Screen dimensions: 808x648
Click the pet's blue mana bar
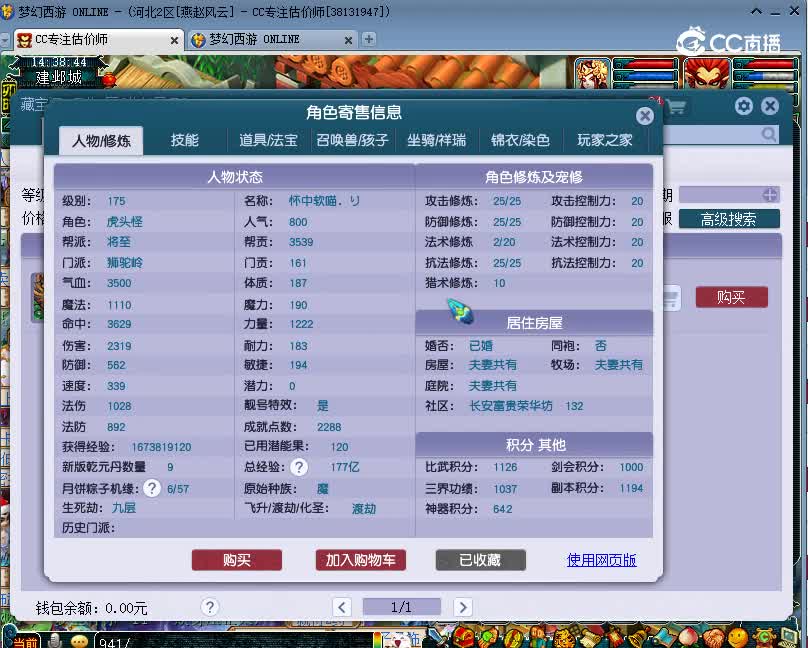tap(647, 76)
